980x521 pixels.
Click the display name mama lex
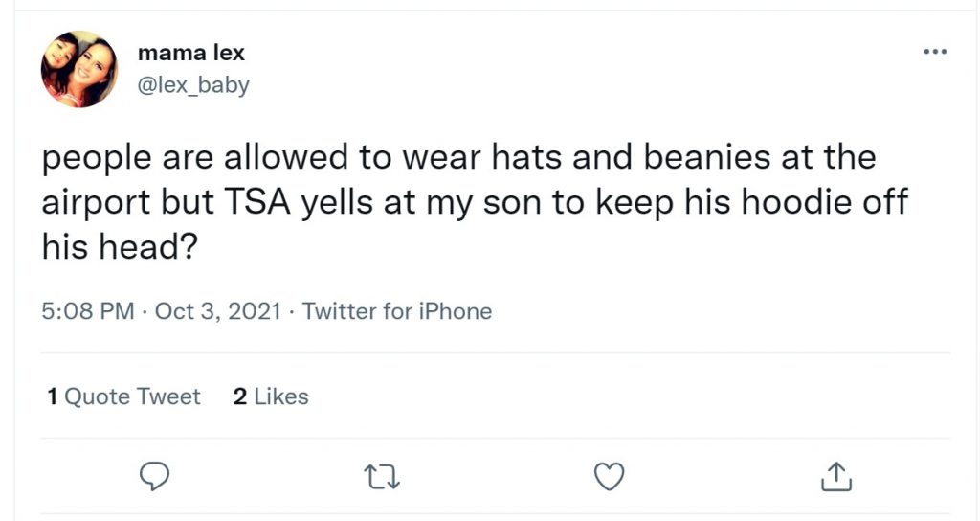pos(191,54)
